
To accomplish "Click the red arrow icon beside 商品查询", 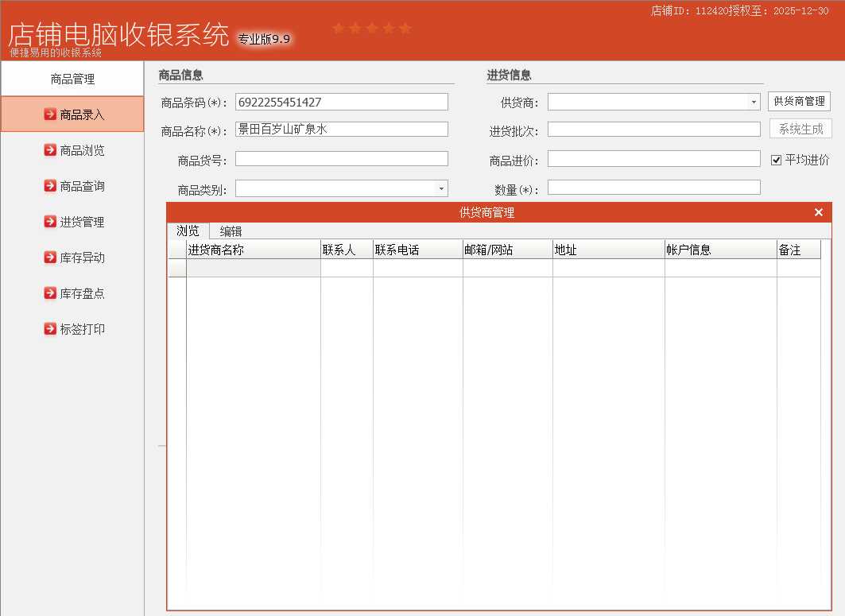I will pos(50,186).
